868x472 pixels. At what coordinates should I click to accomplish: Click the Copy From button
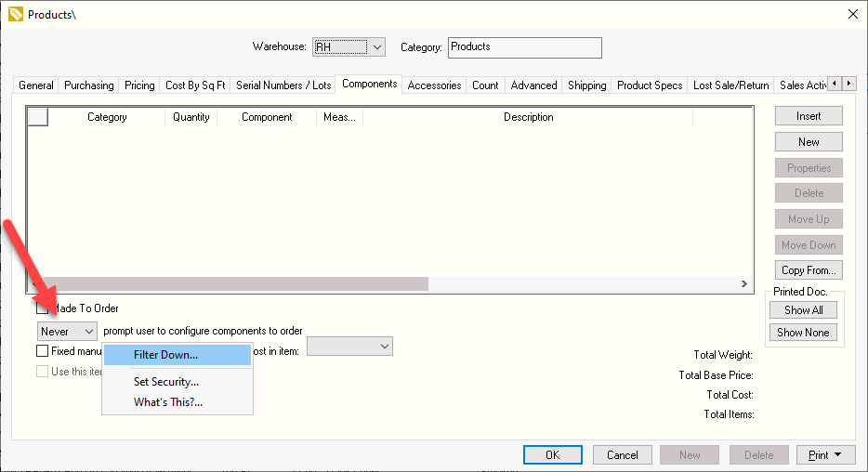click(x=809, y=270)
